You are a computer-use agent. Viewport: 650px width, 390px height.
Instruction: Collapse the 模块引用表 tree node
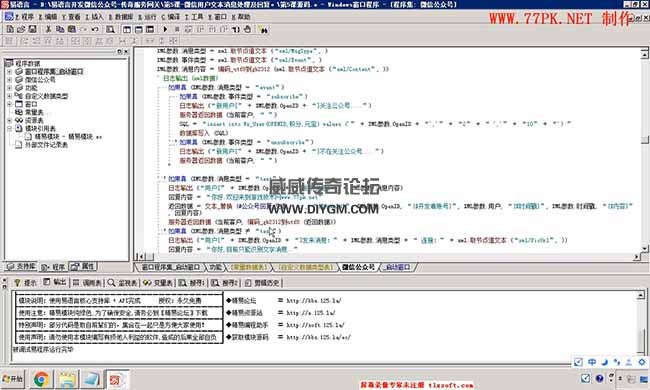9,128
